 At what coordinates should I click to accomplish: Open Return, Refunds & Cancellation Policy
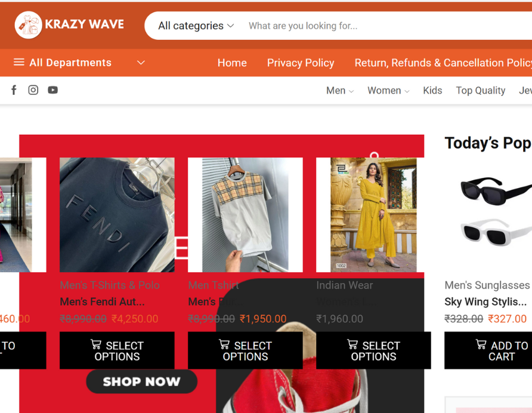[x=443, y=63]
